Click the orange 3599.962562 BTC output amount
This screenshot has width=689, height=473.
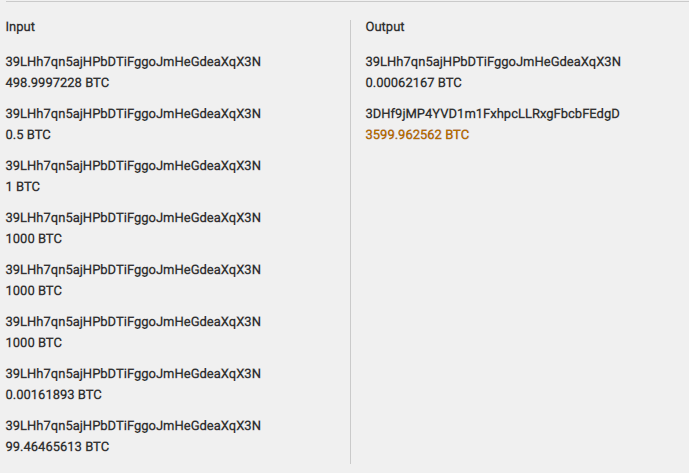pos(417,135)
